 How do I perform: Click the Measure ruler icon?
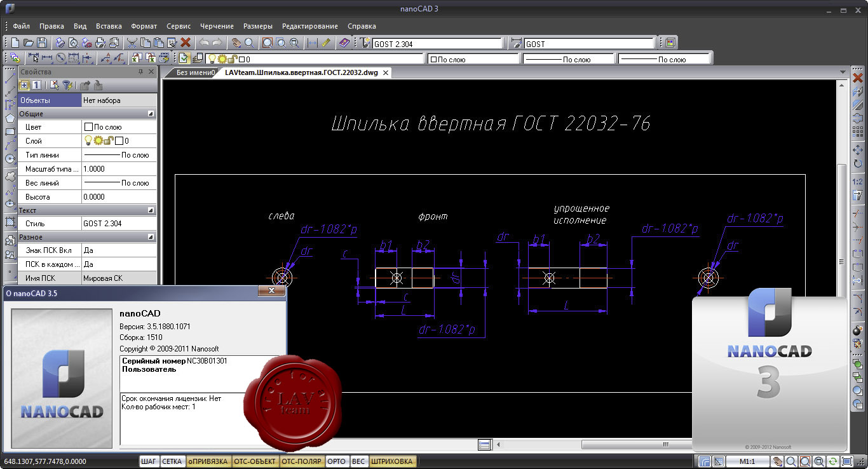pyautogui.click(x=326, y=43)
